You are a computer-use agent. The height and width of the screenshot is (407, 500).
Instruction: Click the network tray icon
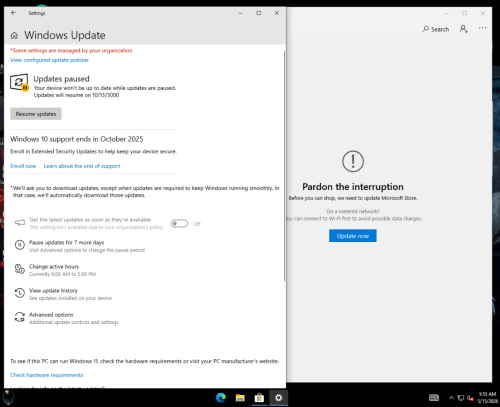coord(461,398)
